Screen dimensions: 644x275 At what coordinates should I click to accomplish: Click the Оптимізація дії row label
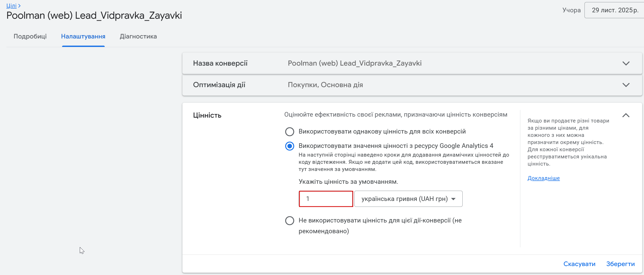click(219, 85)
